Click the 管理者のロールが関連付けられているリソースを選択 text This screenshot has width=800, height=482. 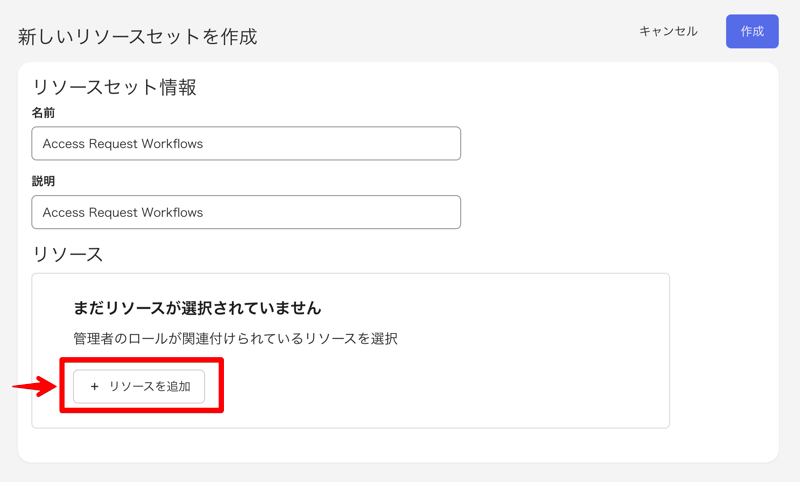click(235, 339)
